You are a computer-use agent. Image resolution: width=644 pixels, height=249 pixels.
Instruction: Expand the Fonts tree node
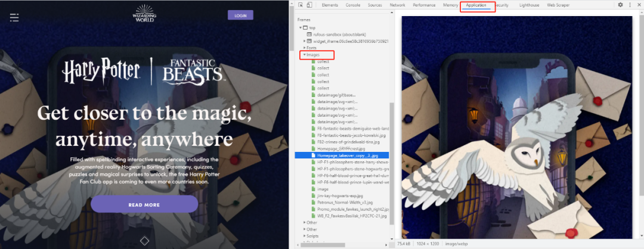coord(304,48)
